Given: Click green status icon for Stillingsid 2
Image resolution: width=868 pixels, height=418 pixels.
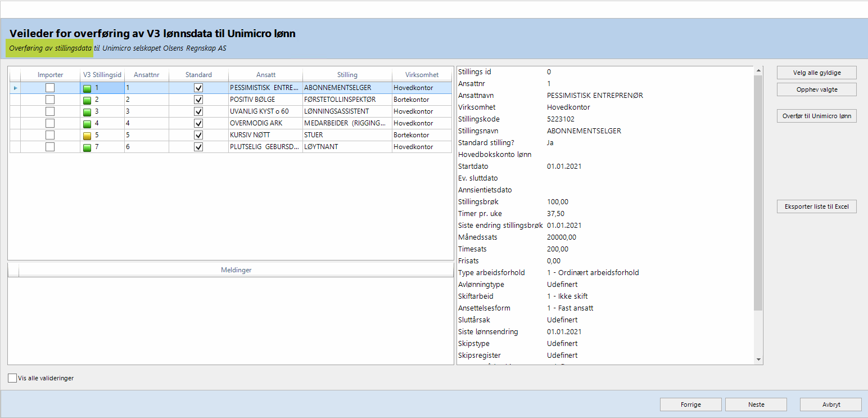Looking at the screenshot, I should tap(87, 100).
